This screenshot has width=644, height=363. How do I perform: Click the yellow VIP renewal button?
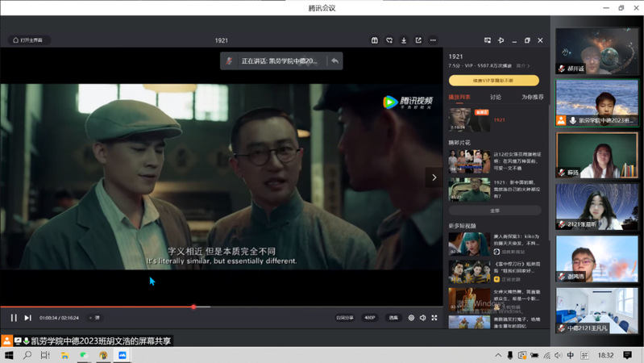coord(493,81)
